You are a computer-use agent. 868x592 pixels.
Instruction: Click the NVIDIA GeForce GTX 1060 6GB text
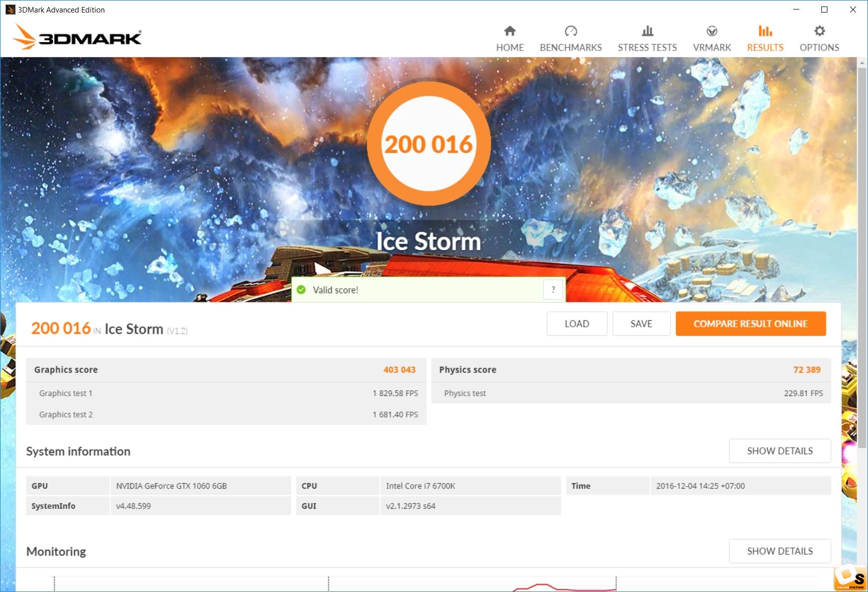pos(171,486)
